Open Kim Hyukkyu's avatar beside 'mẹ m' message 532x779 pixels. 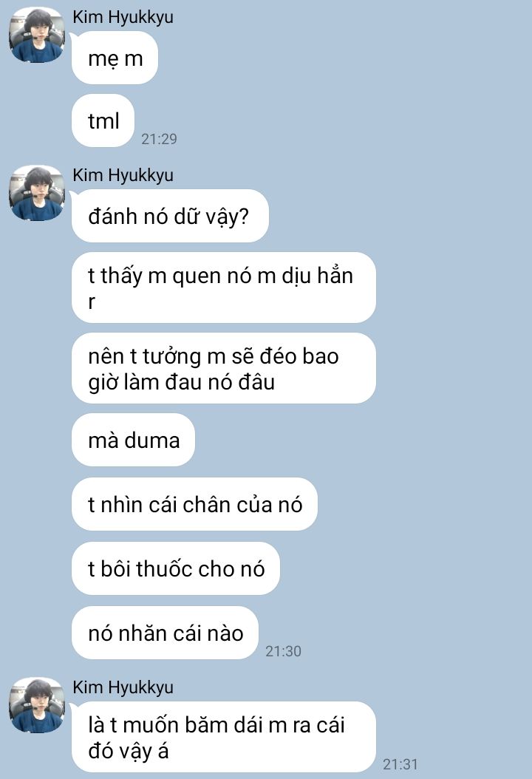(37, 35)
